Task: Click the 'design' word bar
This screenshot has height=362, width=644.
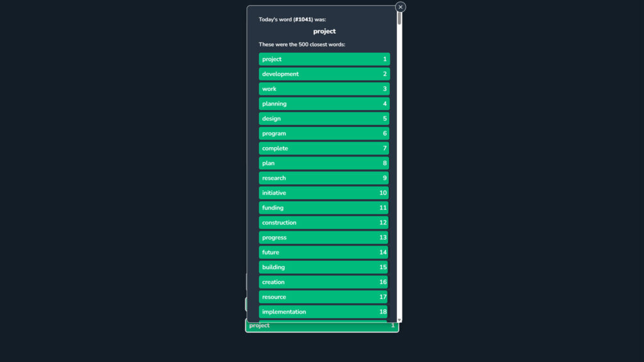Action: pyautogui.click(x=324, y=119)
